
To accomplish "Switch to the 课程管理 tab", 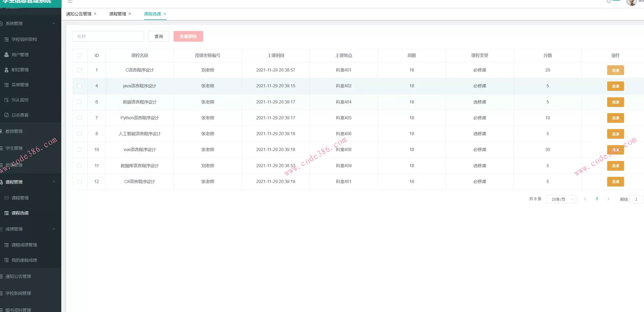I will click(118, 14).
